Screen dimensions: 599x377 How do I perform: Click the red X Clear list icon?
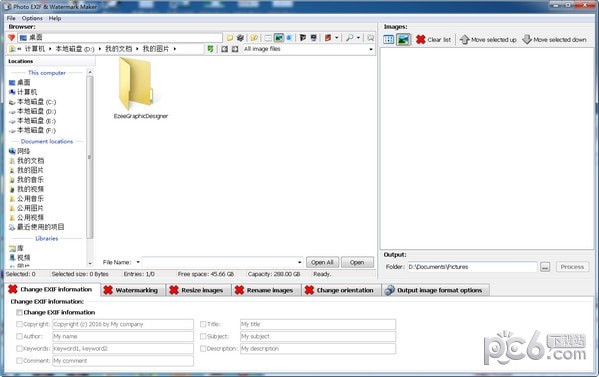click(x=421, y=39)
